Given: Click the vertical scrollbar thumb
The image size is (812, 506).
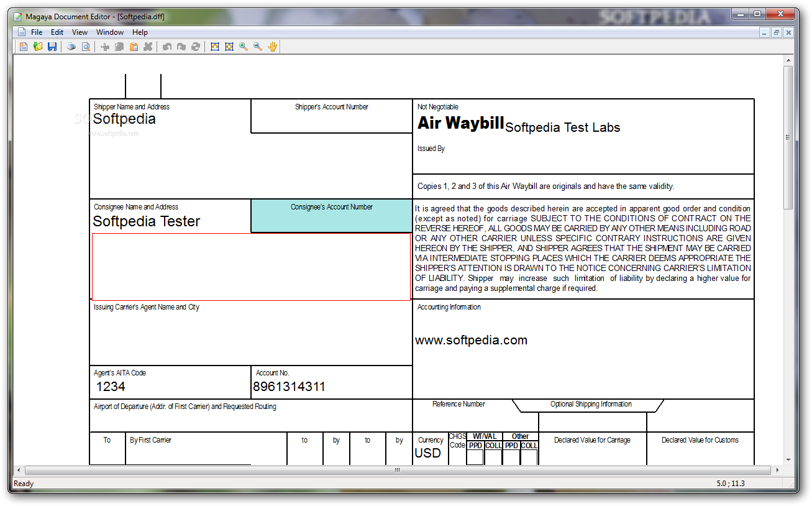Looking at the screenshot, I should point(788,137).
